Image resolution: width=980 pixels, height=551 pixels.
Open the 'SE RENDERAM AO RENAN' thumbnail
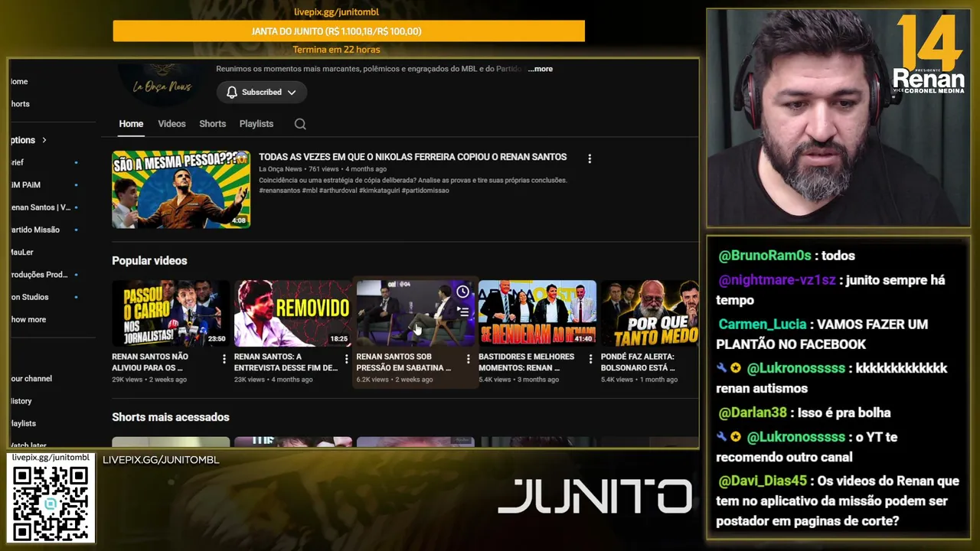(537, 313)
